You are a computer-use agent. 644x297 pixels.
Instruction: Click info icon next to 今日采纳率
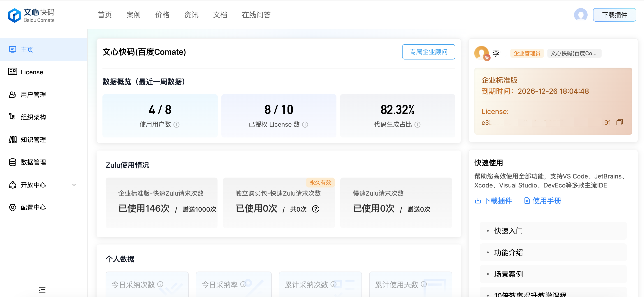pos(243,284)
